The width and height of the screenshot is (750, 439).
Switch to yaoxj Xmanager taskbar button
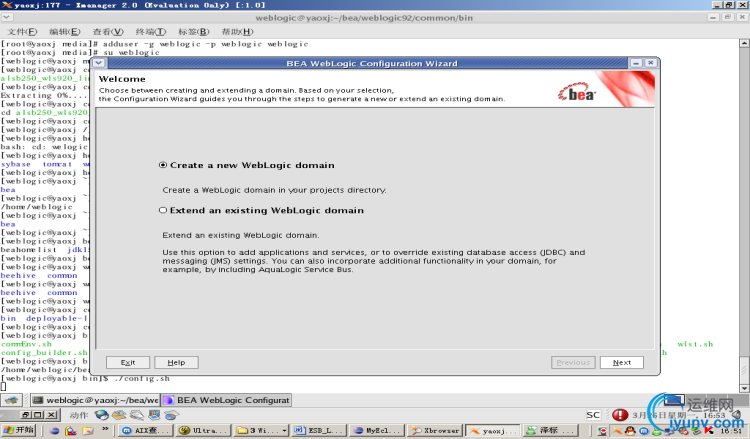[493, 430]
